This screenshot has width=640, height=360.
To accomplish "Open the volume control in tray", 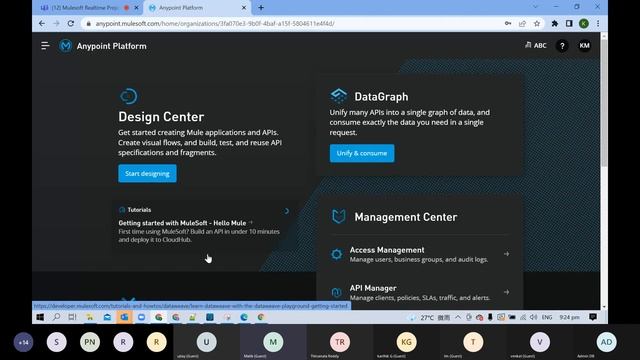I will [x=533, y=317].
